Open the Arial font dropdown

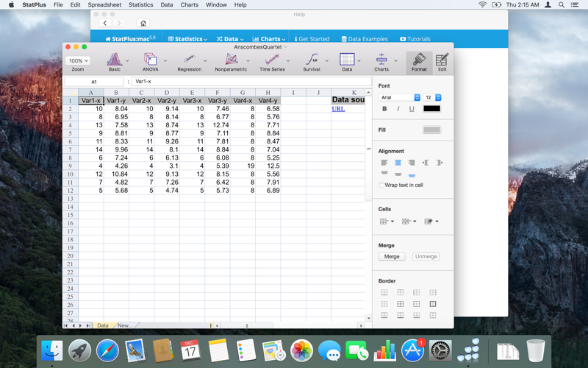click(399, 97)
